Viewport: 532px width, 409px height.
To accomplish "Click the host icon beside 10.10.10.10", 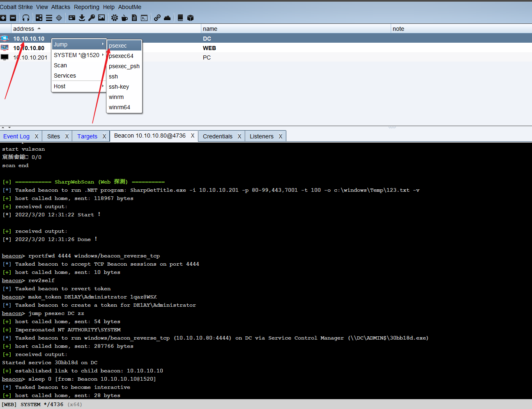I will [5, 38].
